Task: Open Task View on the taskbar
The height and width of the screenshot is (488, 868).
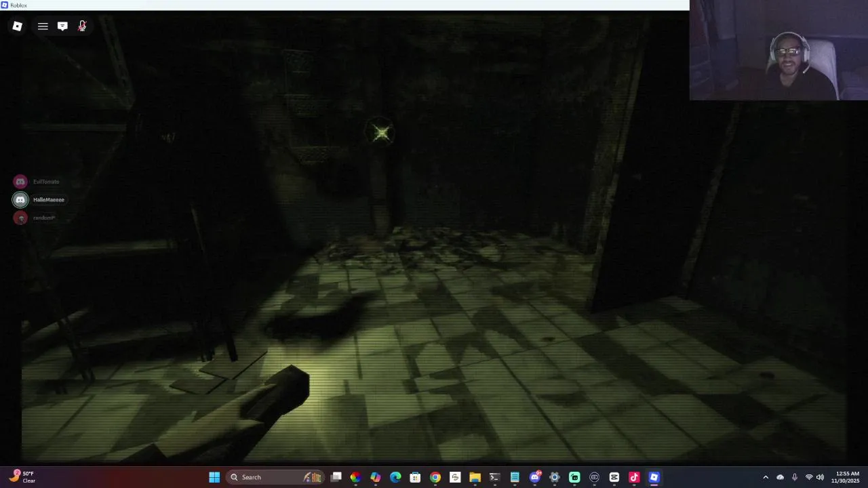Action: click(336, 477)
